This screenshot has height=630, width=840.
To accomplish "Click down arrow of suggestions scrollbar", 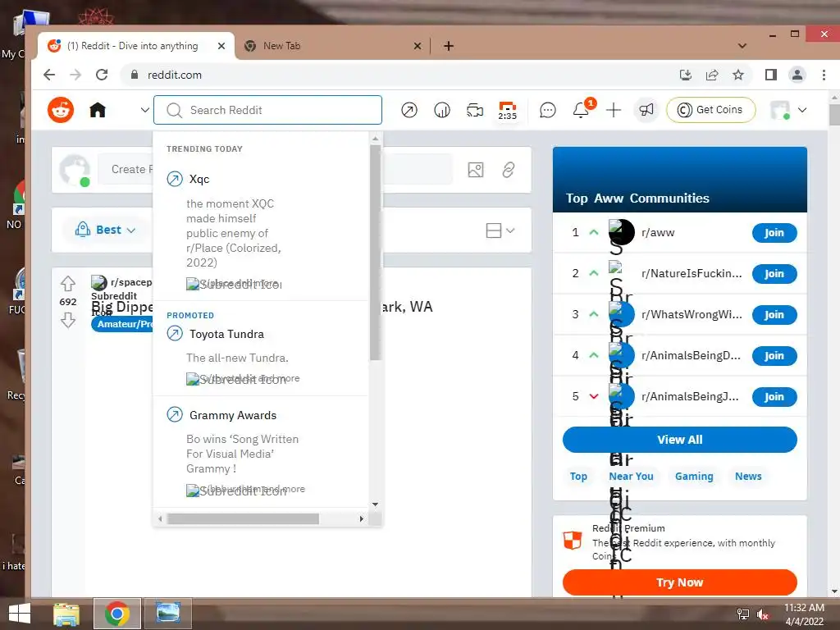I will click(x=375, y=504).
